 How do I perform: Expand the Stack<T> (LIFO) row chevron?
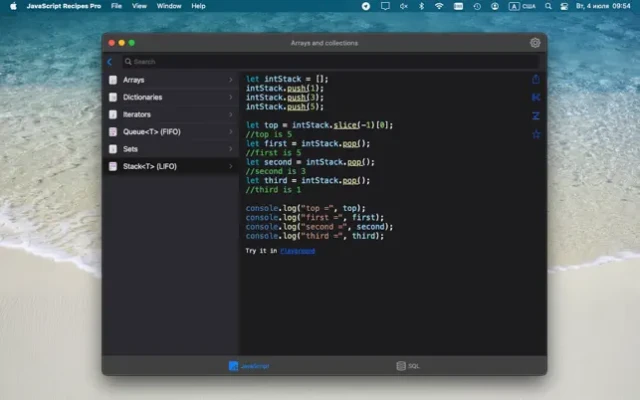[x=231, y=166]
